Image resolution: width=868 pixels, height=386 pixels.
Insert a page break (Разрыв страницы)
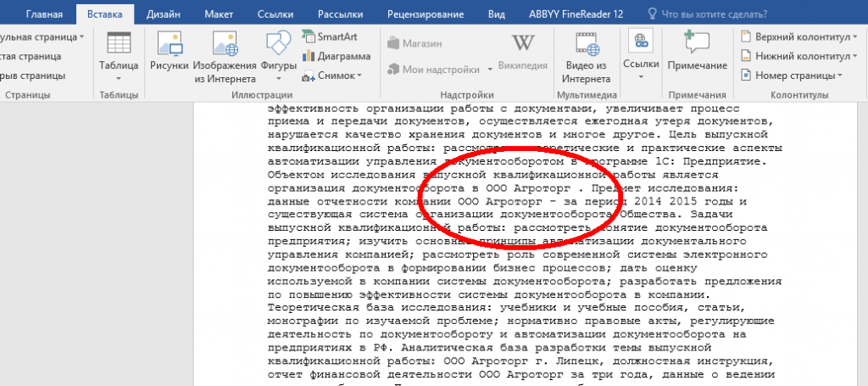pyautogui.click(x=33, y=76)
